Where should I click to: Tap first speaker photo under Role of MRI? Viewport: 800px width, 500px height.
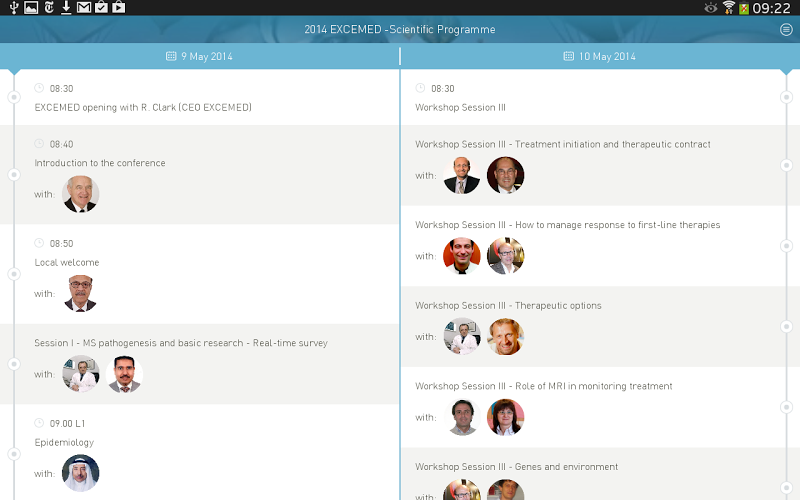462,417
